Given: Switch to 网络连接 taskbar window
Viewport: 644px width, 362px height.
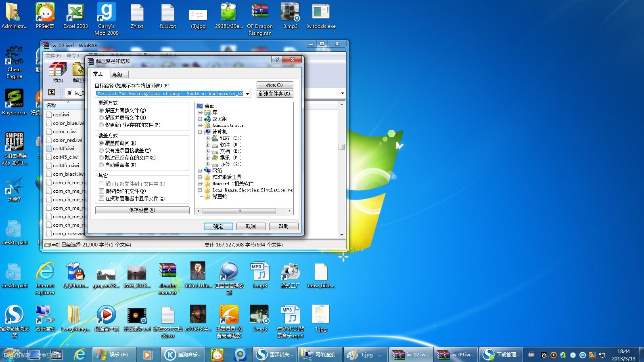Looking at the screenshot, I should pos(321,355).
